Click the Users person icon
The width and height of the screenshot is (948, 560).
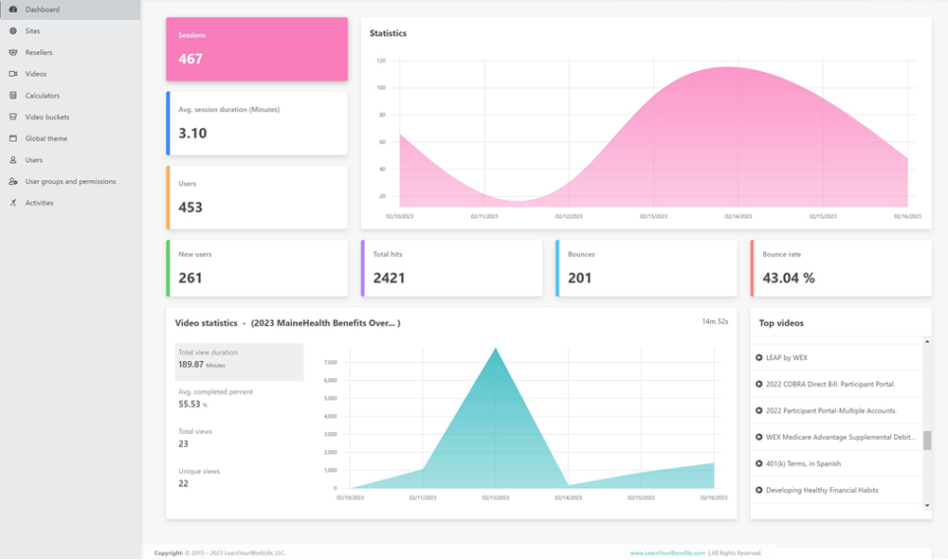click(x=13, y=160)
